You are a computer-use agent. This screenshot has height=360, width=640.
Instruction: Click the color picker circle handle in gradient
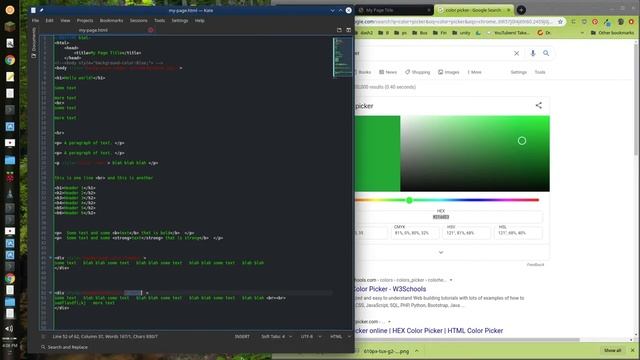click(x=522, y=141)
